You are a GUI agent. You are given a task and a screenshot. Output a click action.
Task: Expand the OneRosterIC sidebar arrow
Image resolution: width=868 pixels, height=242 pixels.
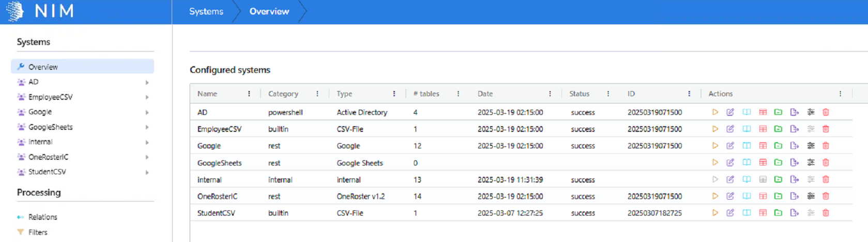(147, 157)
